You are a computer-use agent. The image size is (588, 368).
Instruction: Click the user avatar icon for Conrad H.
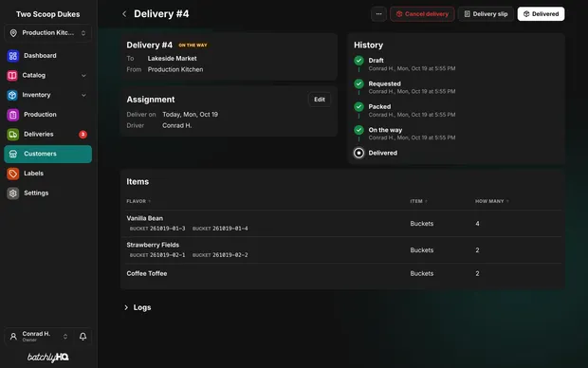pyautogui.click(x=13, y=337)
